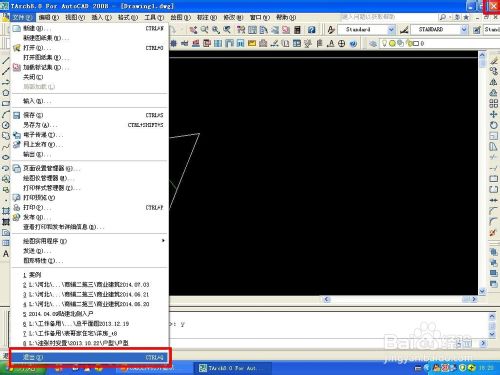500x375 pixels.
Task: Select the Polygon tool in the draw toolbar
Action: [6, 93]
